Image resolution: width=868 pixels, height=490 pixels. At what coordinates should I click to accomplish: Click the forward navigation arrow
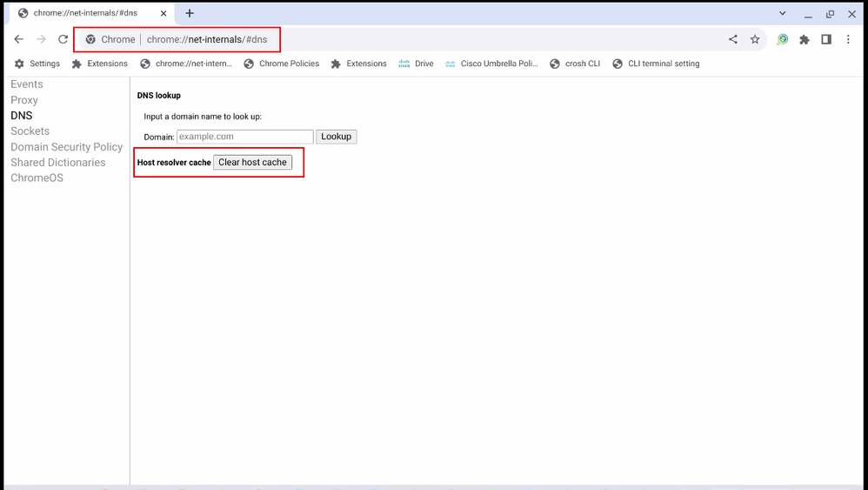pyautogui.click(x=41, y=39)
